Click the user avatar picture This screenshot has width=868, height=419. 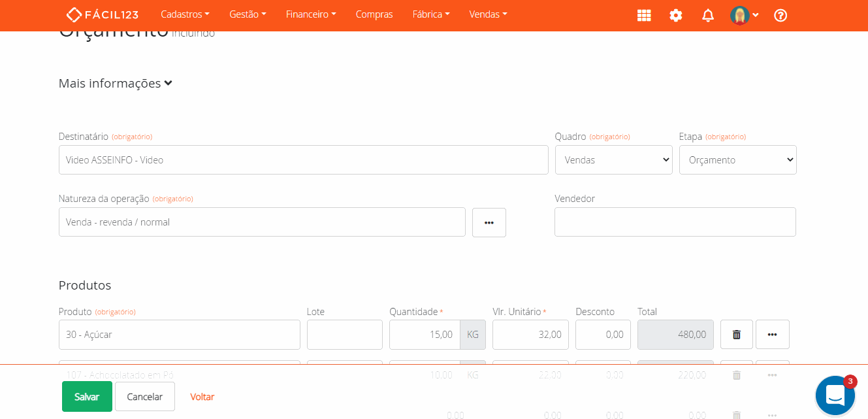click(x=739, y=15)
